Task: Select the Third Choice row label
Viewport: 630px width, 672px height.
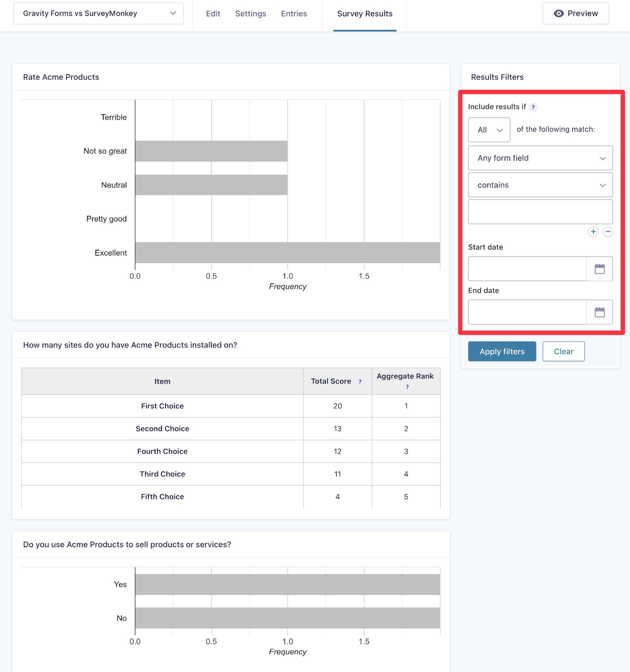Action: (163, 474)
